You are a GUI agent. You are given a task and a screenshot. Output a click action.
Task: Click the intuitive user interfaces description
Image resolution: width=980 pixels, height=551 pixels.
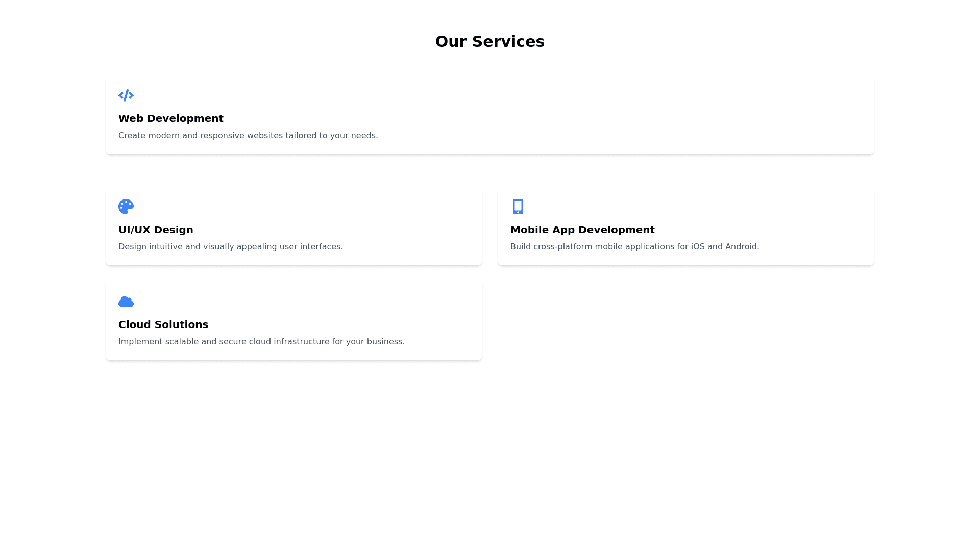(230, 247)
